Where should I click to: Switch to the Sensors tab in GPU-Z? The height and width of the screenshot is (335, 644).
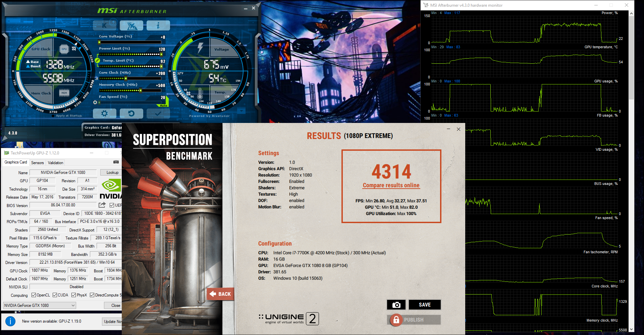[x=38, y=163]
